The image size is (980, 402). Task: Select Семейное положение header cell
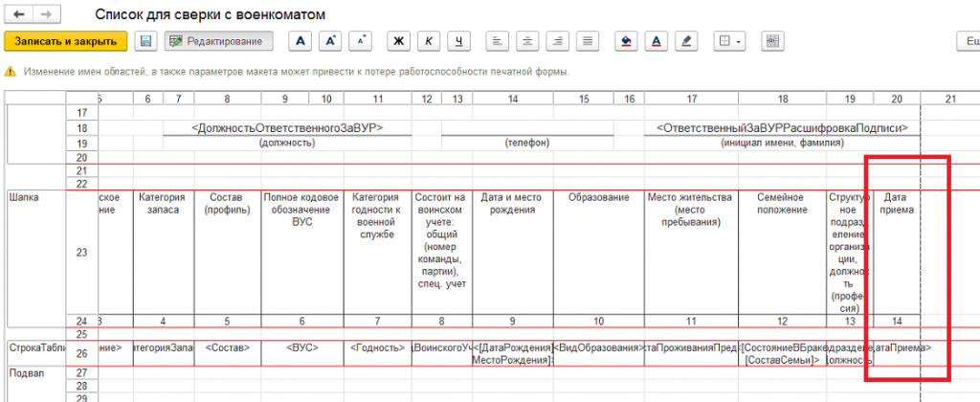pyautogui.click(x=782, y=253)
